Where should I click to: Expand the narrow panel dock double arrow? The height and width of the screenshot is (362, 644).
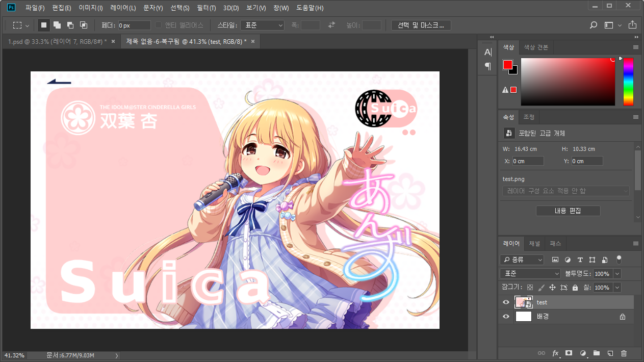point(492,37)
